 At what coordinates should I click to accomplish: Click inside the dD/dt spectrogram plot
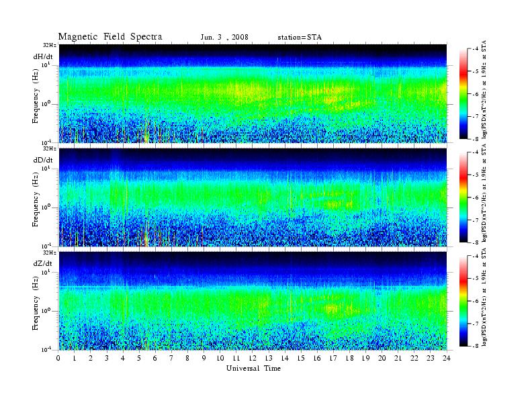pyautogui.click(x=253, y=197)
